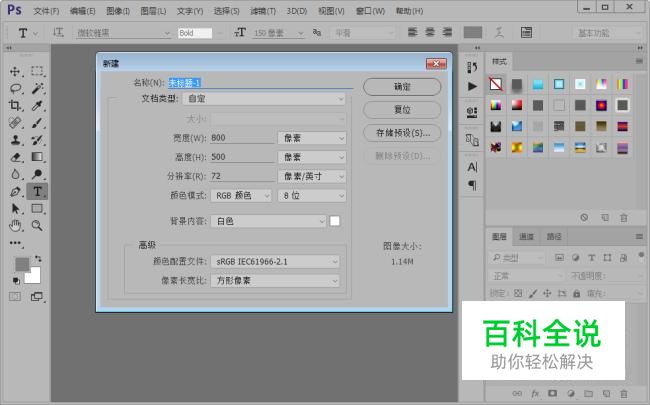Open the workspace switcher dropdown

click(x=609, y=33)
